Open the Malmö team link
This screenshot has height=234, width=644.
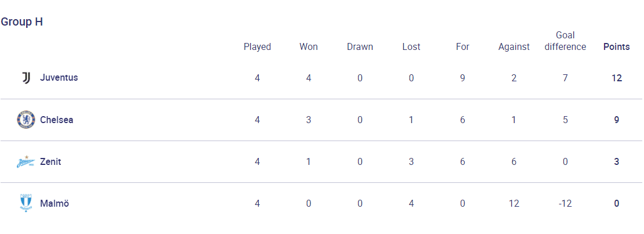54,204
